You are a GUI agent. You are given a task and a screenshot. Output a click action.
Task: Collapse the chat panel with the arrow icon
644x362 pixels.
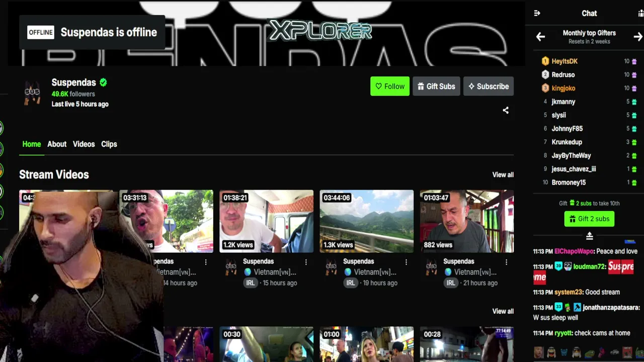537,14
